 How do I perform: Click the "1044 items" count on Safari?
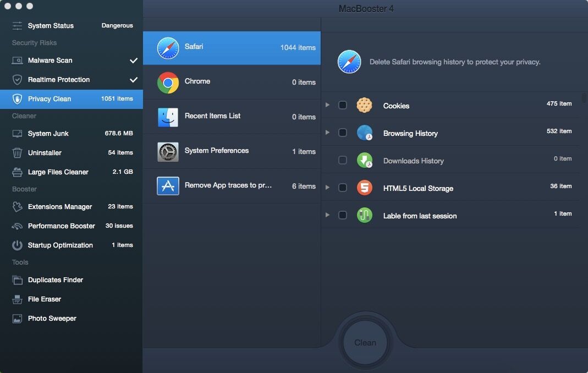298,48
